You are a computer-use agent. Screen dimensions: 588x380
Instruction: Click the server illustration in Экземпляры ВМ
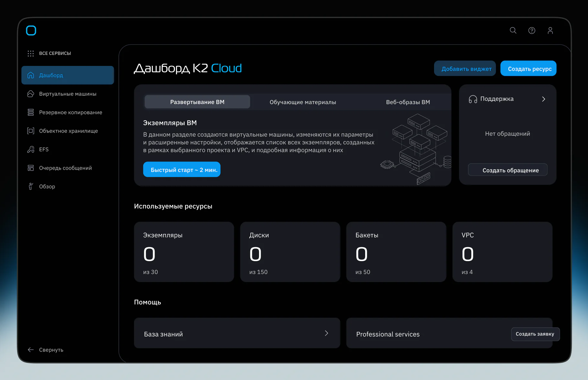coord(417,149)
